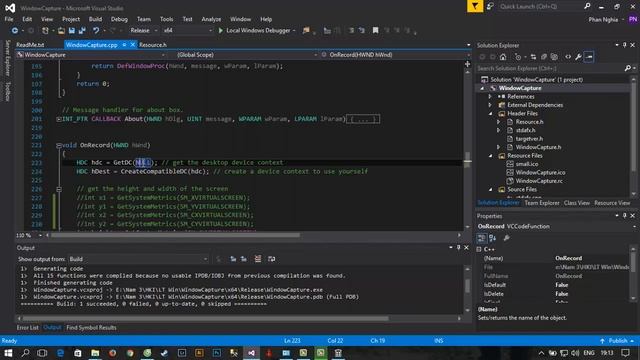
Task: Select targetver.h in Solution Explorer
Action: tap(529, 139)
